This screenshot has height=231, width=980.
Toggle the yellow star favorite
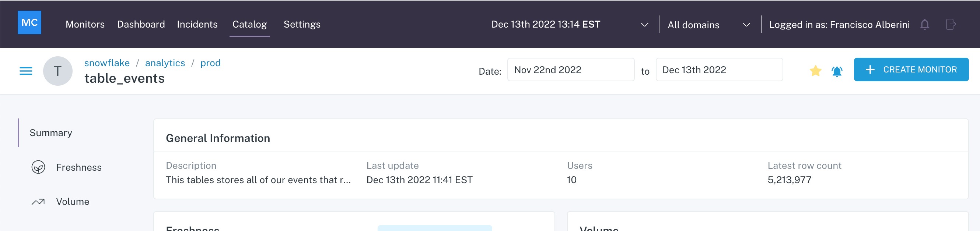(815, 71)
